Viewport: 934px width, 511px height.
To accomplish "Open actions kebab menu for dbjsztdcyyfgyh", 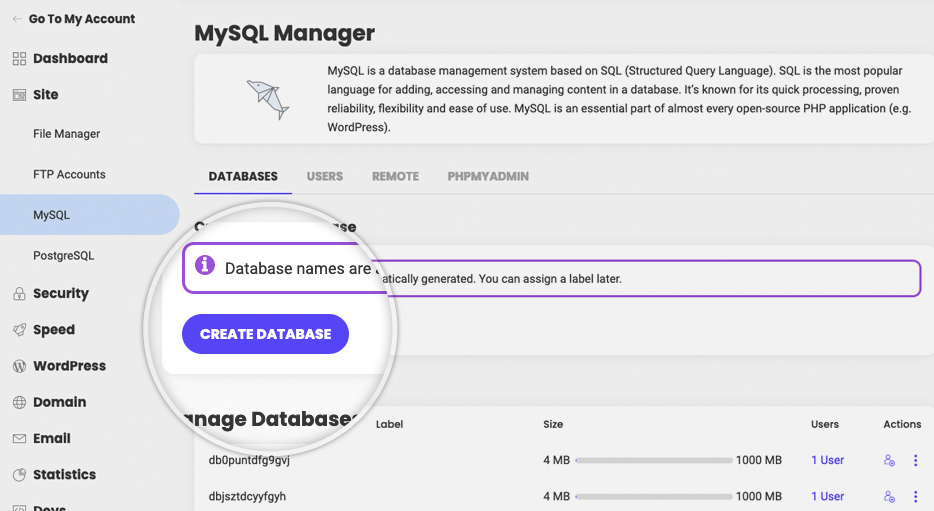I will (x=916, y=497).
